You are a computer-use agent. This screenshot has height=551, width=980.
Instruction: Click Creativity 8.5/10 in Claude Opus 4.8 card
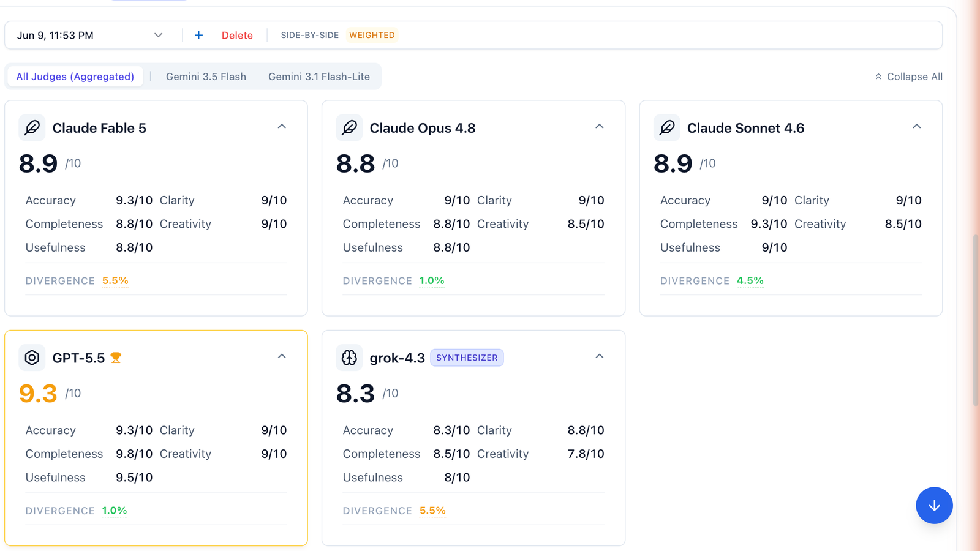[x=541, y=224]
